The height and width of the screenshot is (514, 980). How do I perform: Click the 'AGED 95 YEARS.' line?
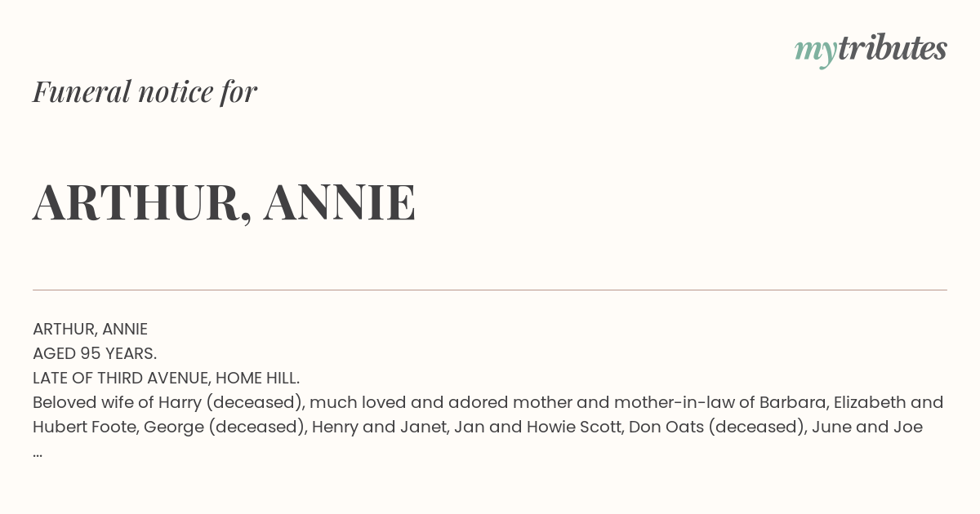(x=95, y=353)
